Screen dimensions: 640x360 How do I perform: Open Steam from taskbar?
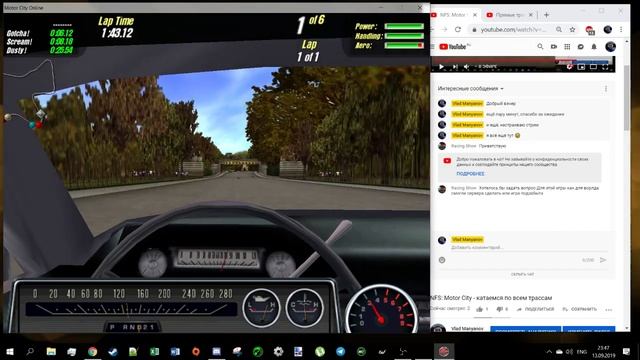(x=113, y=351)
